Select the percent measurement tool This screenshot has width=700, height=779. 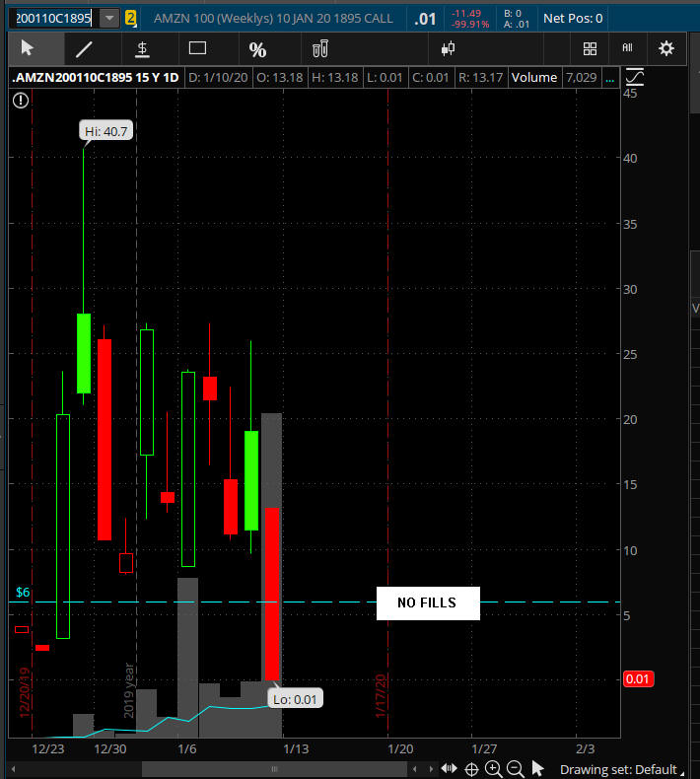(257, 49)
